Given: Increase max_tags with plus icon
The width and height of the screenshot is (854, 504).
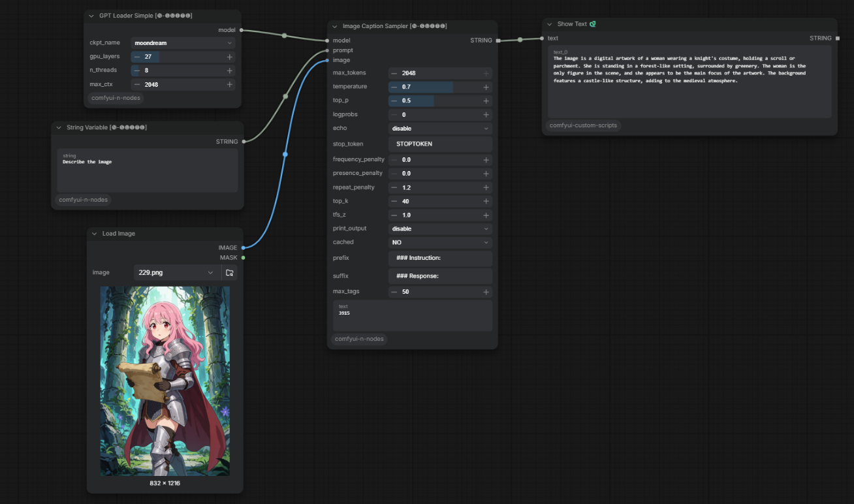Looking at the screenshot, I should [x=486, y=292].
